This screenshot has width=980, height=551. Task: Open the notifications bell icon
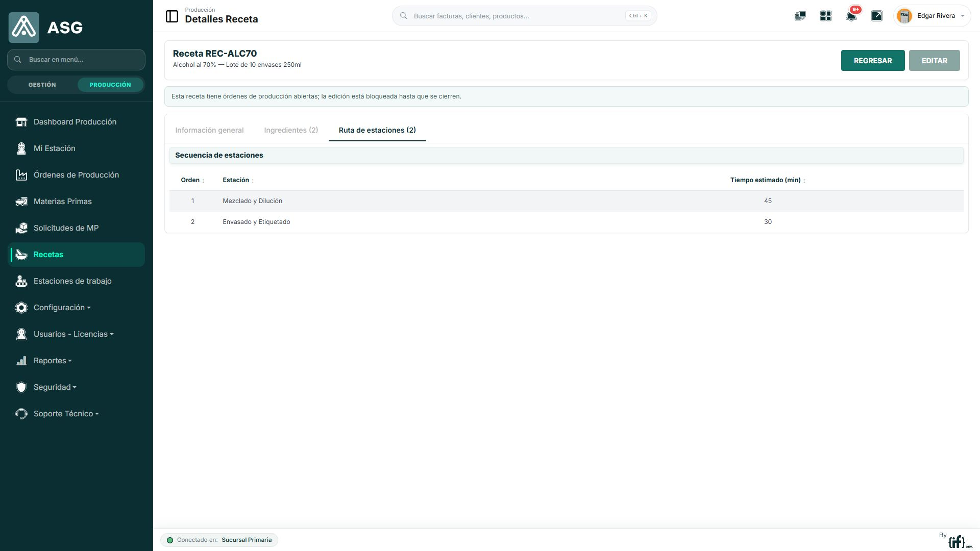point(851,16)
